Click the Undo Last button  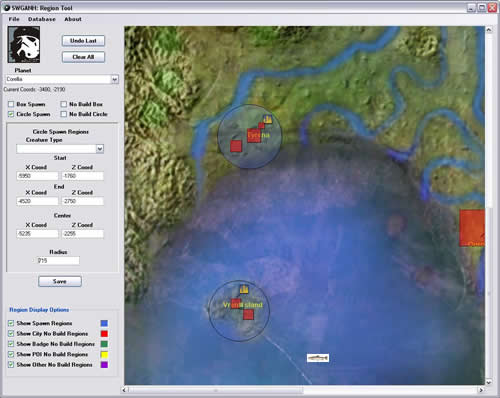[x=83, y=41]
